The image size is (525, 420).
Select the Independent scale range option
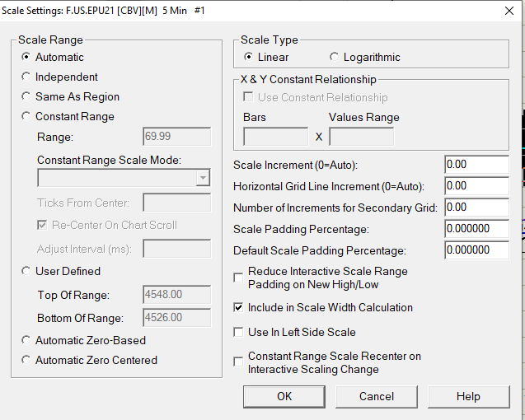tap(27, 77)
